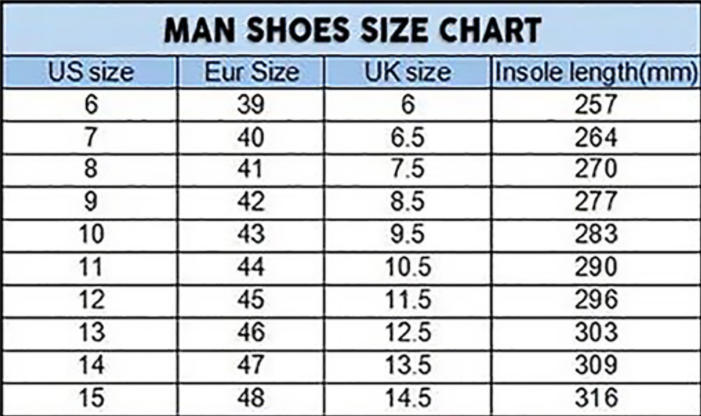This screenshot has width=701, height=416.
Task: Click the US size 13 cell
Action: click(89, 333)
